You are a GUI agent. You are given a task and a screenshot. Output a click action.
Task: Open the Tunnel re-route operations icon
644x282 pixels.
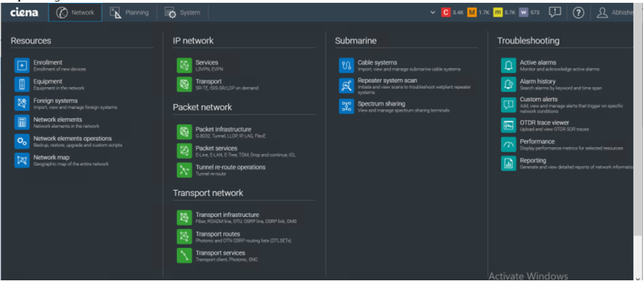[x=184, y=170]
